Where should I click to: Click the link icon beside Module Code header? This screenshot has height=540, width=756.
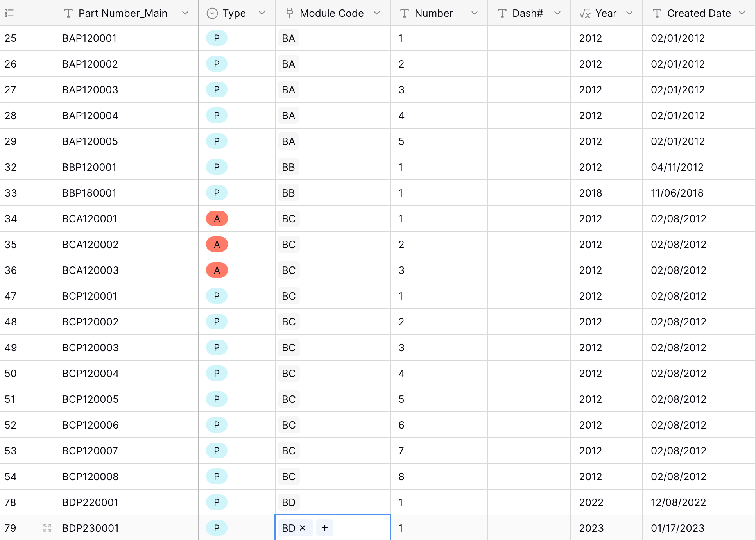290,13
